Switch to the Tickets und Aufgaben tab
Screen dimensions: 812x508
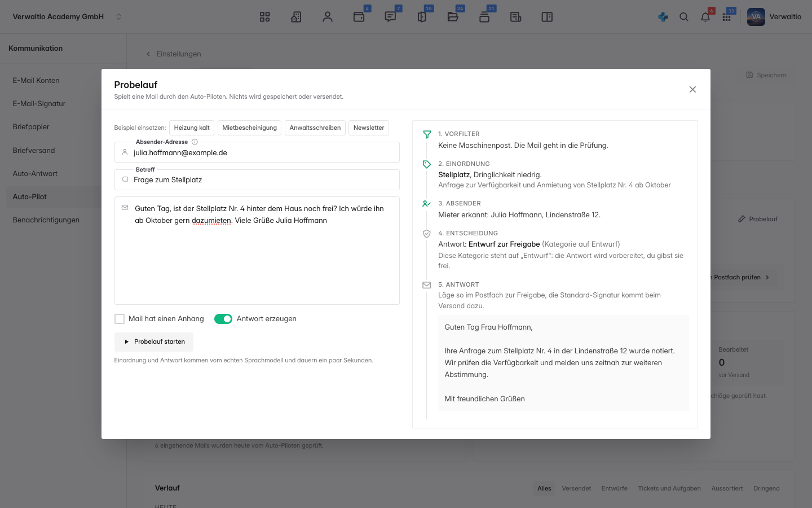point(669,488)
